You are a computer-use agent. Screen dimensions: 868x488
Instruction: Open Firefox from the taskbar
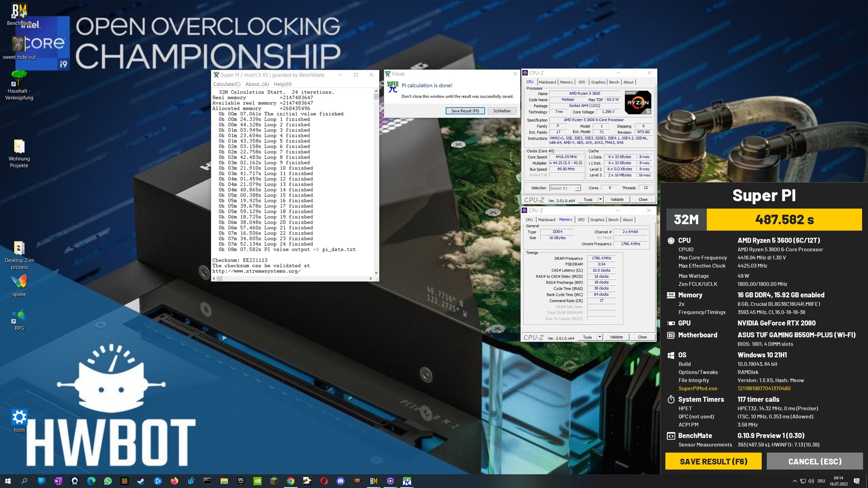point(175,481)
